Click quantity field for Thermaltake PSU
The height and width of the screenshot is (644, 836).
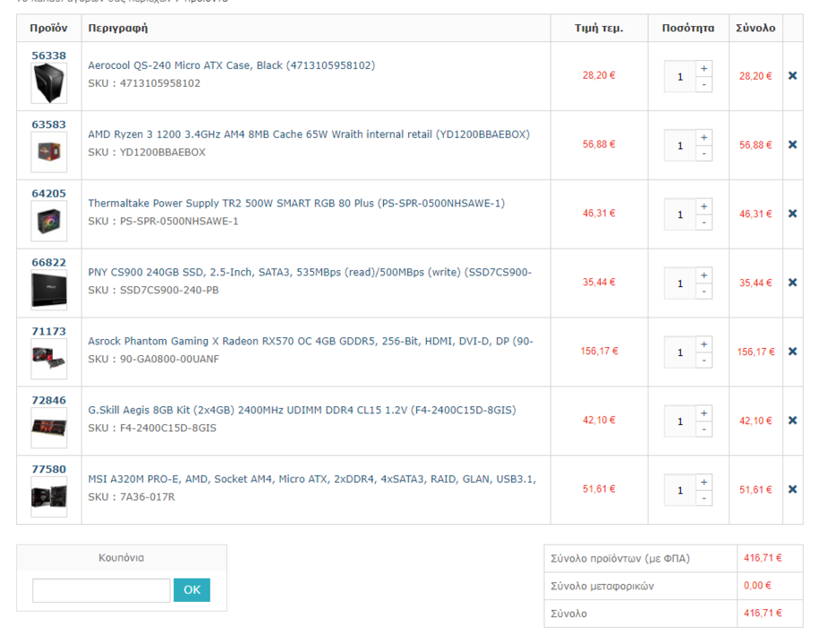(x=679, y=215)
